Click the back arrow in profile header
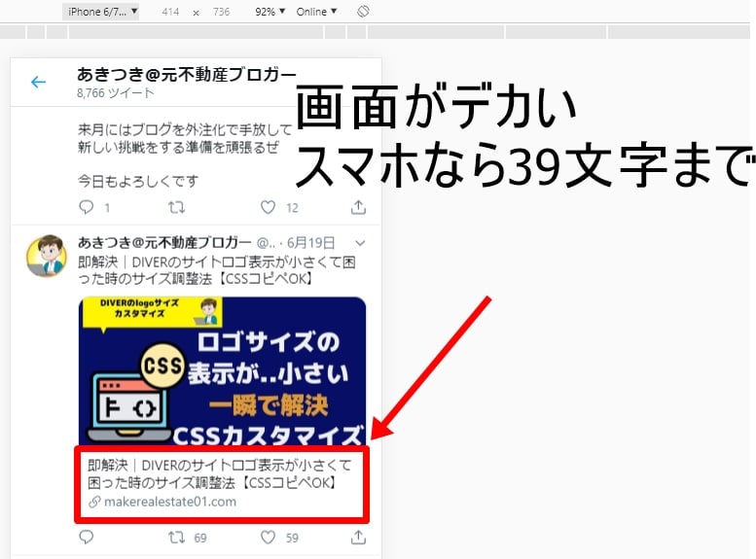The image size is (756, 559). 38,82
